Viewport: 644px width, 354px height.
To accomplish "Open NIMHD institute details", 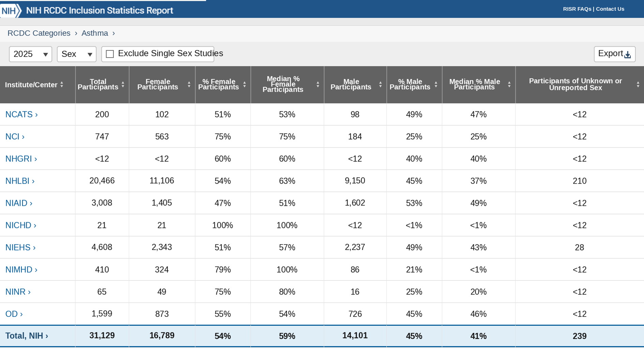I will point(21,270).
